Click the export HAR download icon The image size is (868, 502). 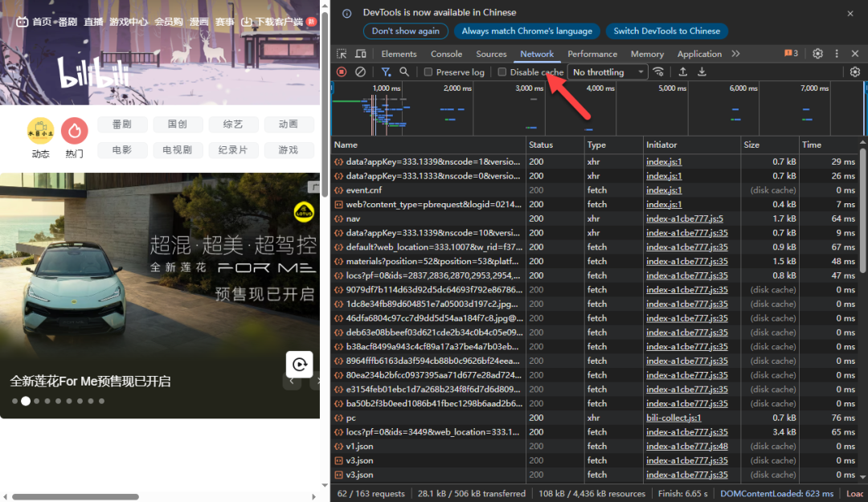702,72
